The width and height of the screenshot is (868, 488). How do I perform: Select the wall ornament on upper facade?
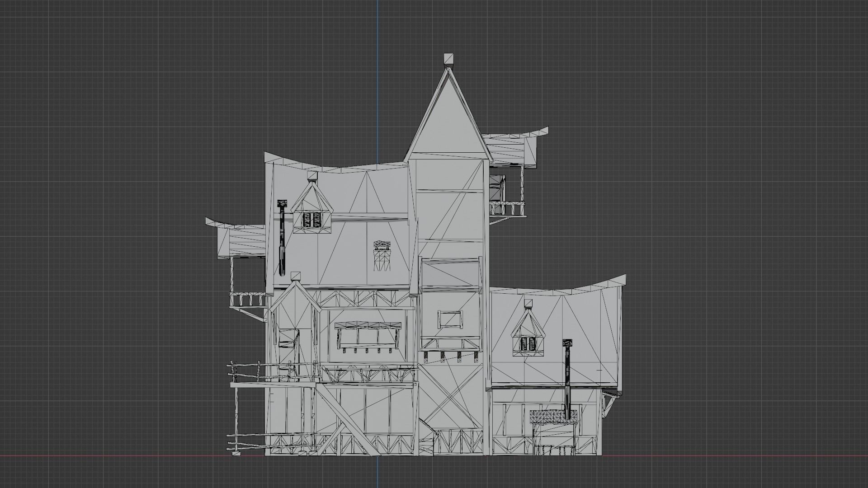(382, 255)
